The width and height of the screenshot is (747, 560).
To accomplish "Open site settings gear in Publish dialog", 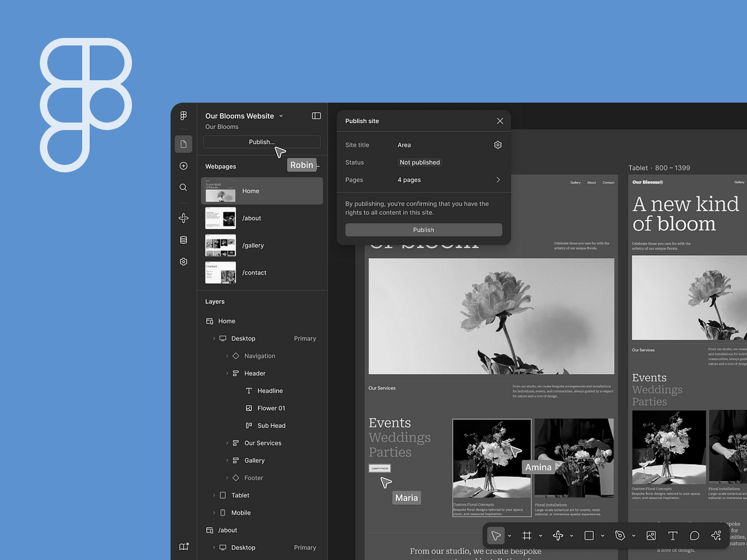I will pos(498,145).
